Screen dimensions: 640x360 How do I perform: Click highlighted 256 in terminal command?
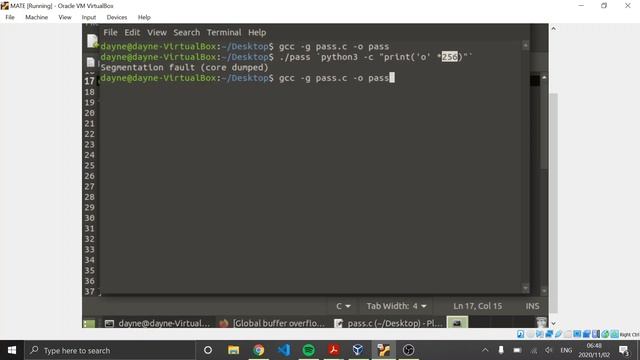(x=450, y=57)
